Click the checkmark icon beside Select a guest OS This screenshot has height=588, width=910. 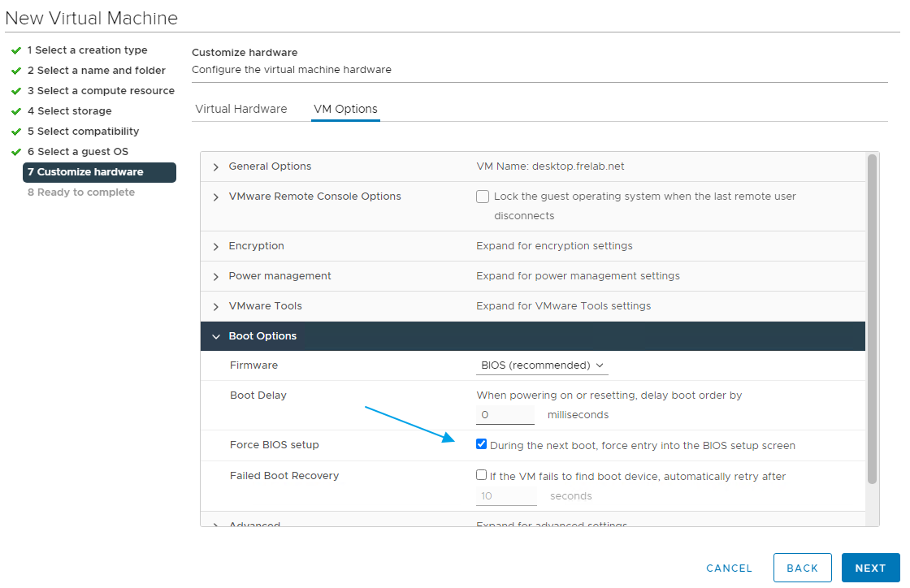(16, 152)
